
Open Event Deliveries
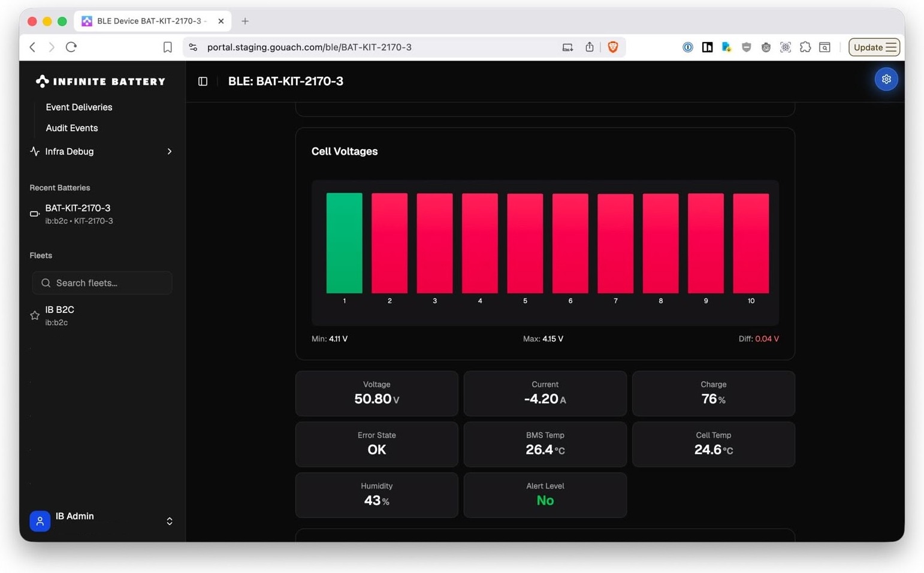tap(79, 107)
